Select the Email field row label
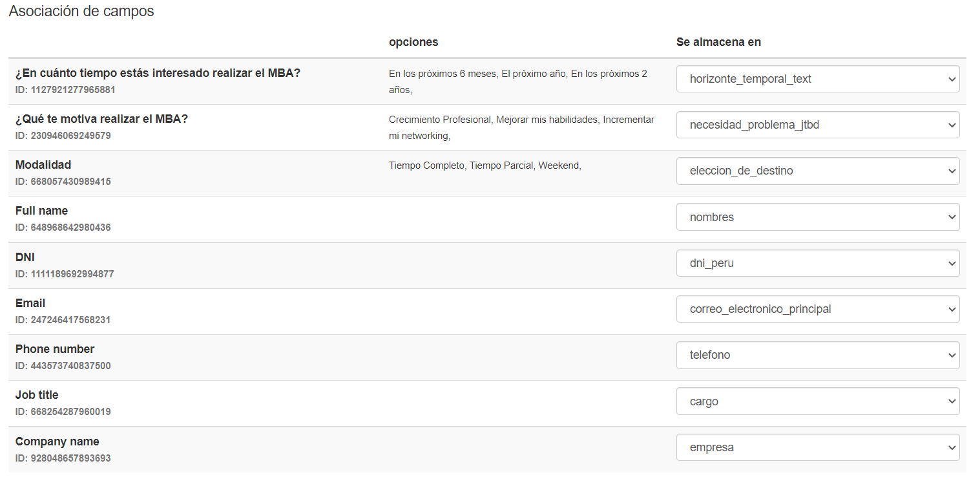 point(30,303)
